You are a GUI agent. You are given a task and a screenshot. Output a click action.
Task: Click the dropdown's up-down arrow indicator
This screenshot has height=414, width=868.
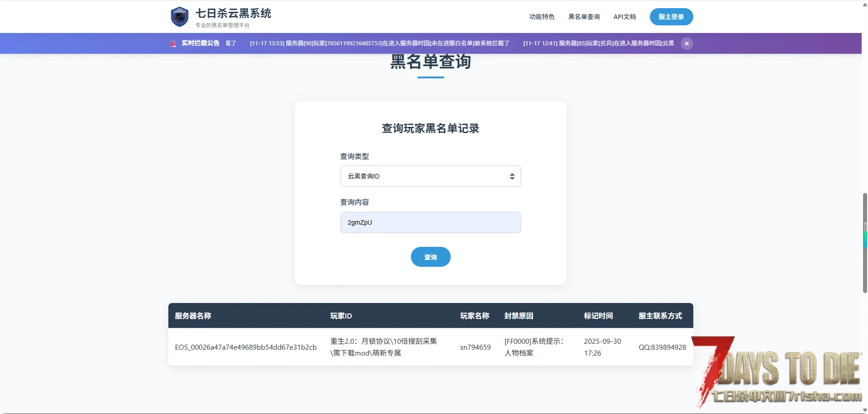pos(512,176)
